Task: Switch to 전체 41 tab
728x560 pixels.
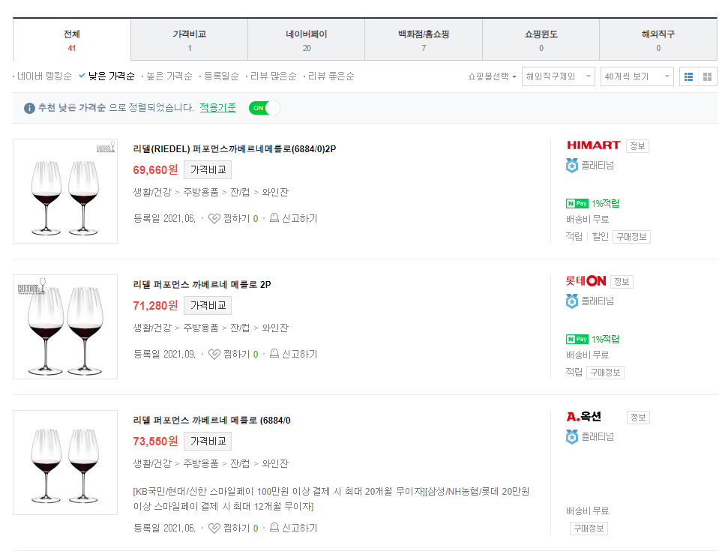Action: 72,40
